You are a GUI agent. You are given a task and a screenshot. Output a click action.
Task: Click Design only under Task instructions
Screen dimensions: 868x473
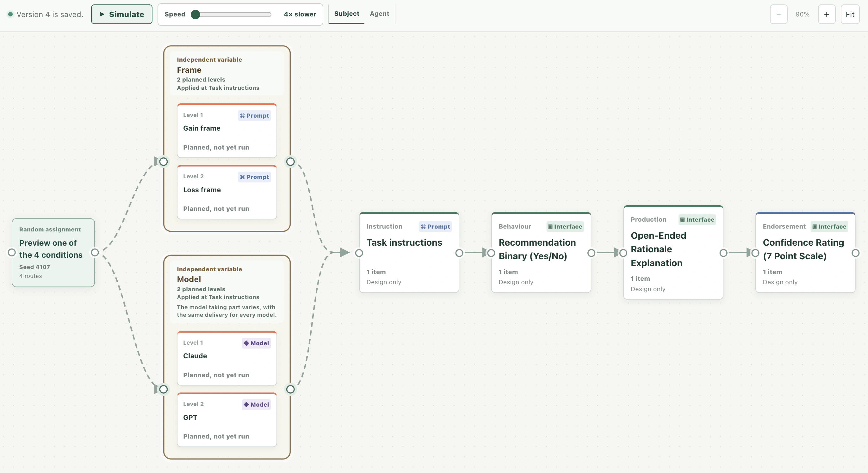pyautogui.click(x=383, y=282)
